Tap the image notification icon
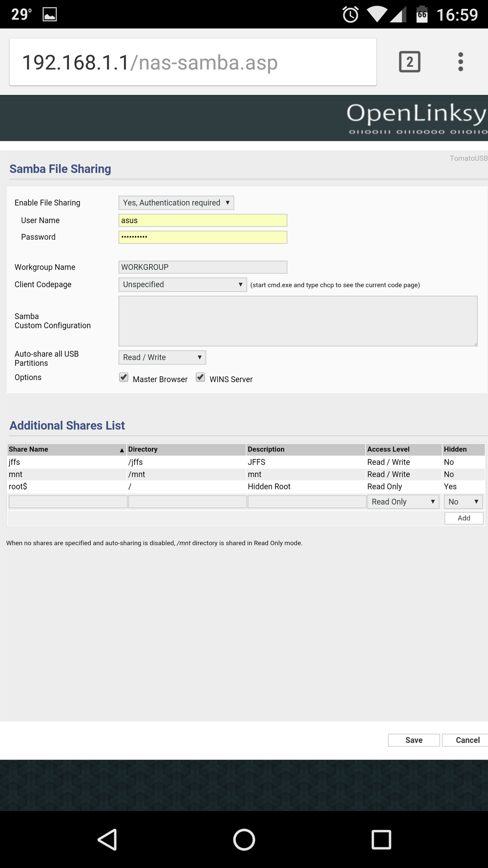The width and height of the screenshot is (488, 868). (49, 15)
